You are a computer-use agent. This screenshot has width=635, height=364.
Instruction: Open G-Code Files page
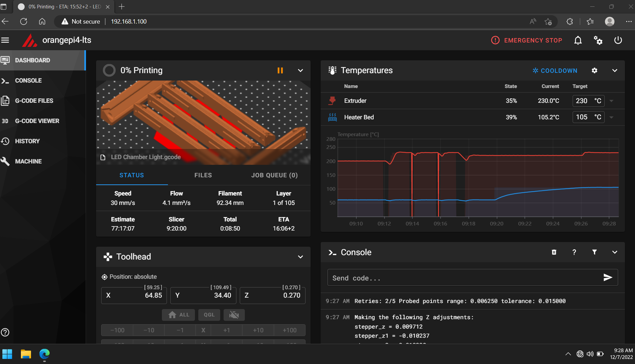click(42, 101)
